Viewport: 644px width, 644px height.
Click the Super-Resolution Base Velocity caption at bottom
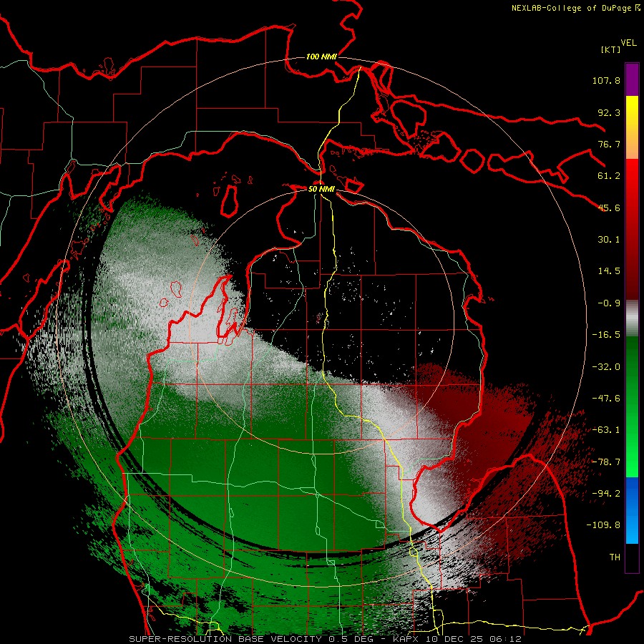tap(326, 639)
